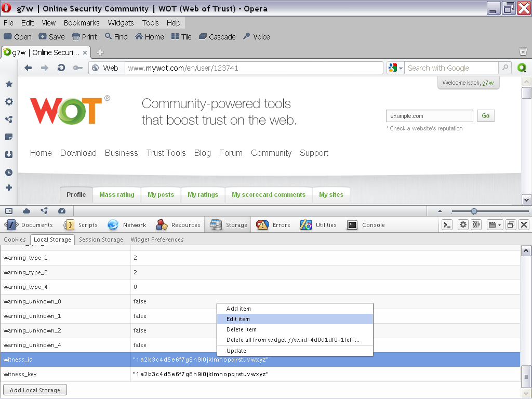Go back to previous page
532x399 pixels.
(28, 68)
